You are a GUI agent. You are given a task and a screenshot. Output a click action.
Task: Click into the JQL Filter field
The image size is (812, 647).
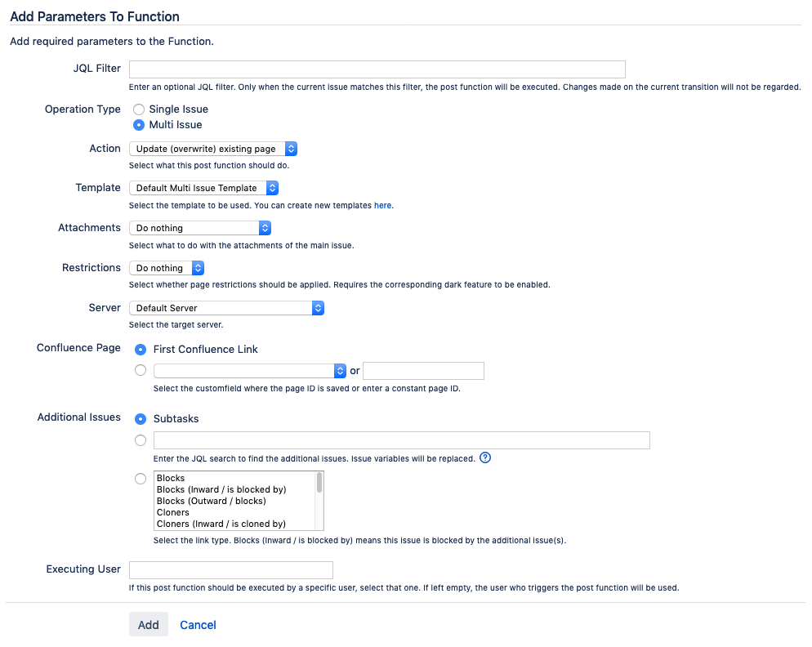[377, 69]
